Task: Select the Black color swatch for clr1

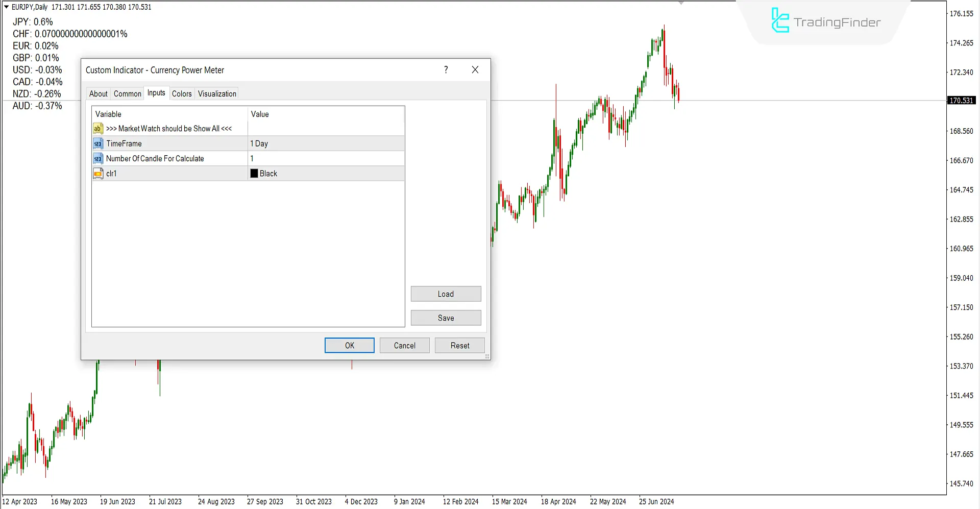Action: (254, 173)
